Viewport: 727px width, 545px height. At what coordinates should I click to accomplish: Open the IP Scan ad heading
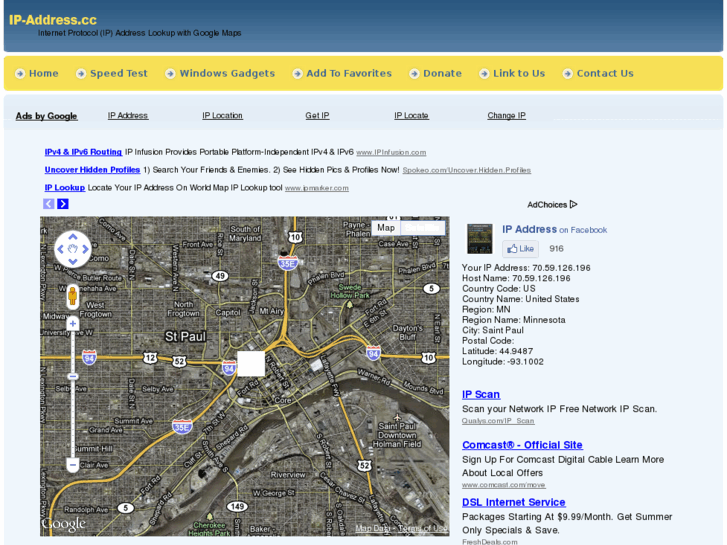[x=481, y=394]
